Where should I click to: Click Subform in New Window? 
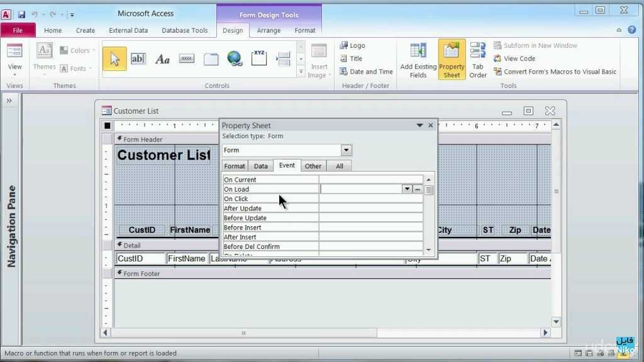click(x=536, y=45)
